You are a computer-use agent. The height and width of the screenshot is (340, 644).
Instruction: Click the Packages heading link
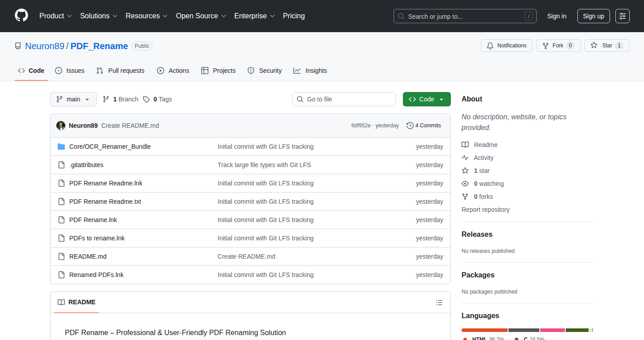pos(478,275)
